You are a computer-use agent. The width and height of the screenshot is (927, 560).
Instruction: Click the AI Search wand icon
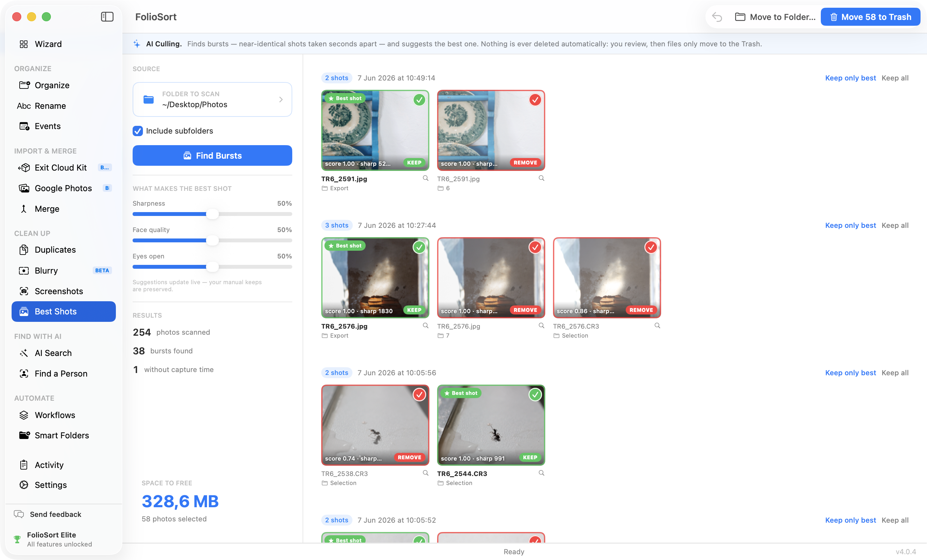coord(24,353)
